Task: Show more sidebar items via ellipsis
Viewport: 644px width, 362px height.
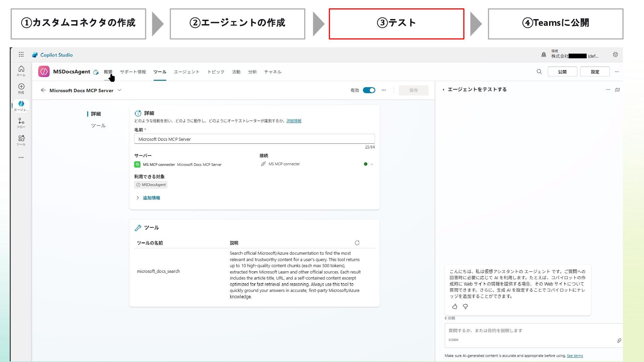Action: (21, 157)
